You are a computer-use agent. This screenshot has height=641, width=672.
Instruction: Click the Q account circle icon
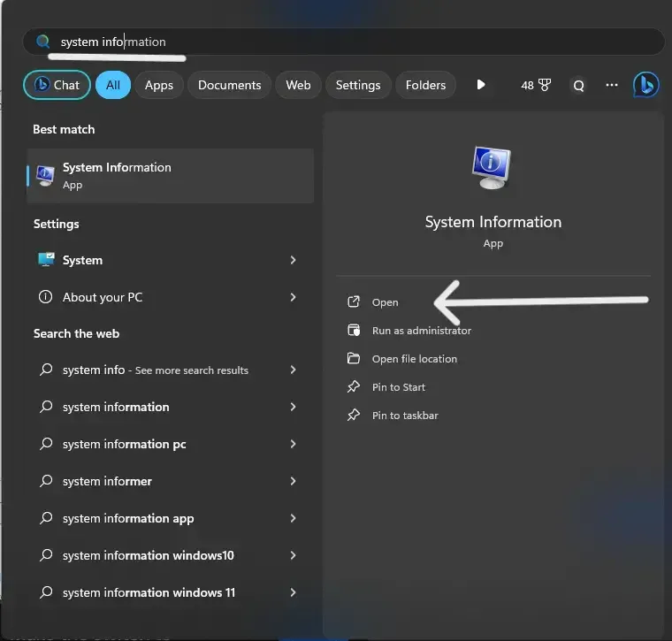pos(578,86)
